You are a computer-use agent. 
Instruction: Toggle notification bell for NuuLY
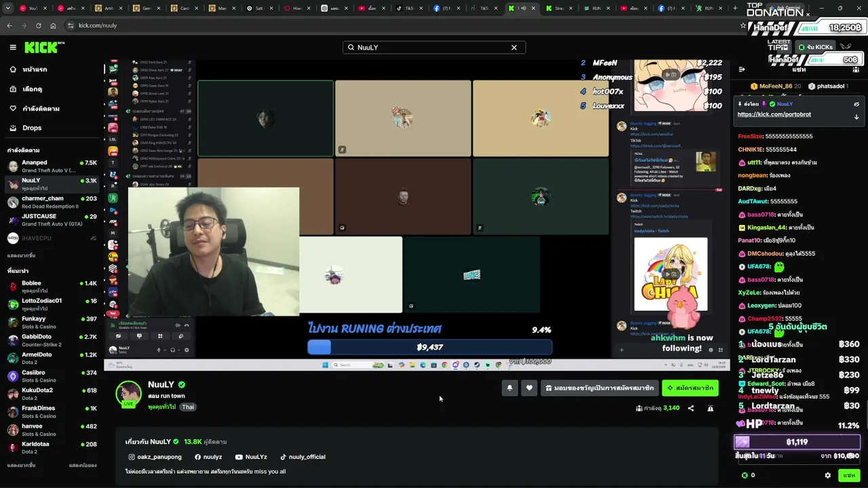pyautogui.click(x=509, y=388)
